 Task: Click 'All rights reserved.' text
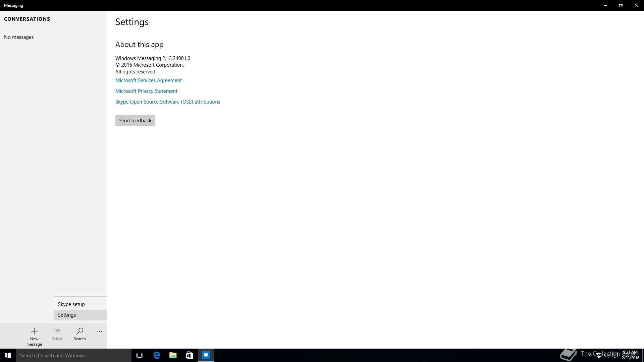click(136, 72)
